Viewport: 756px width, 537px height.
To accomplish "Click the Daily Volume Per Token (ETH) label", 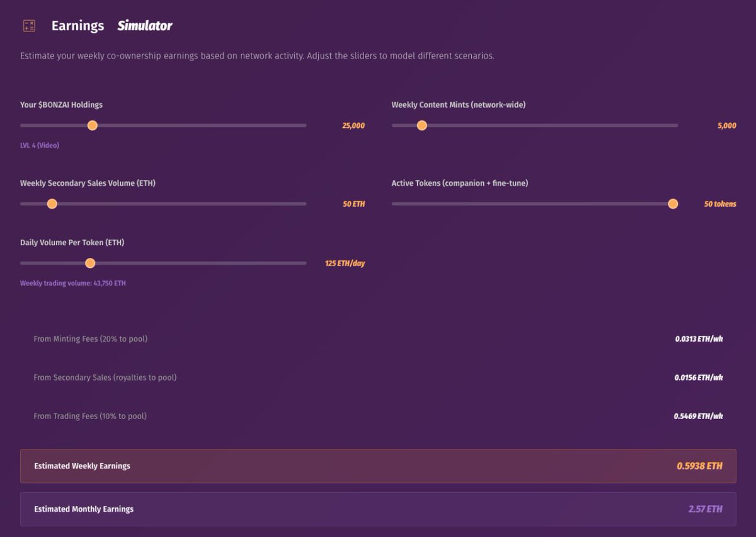I will pos(72,243).
